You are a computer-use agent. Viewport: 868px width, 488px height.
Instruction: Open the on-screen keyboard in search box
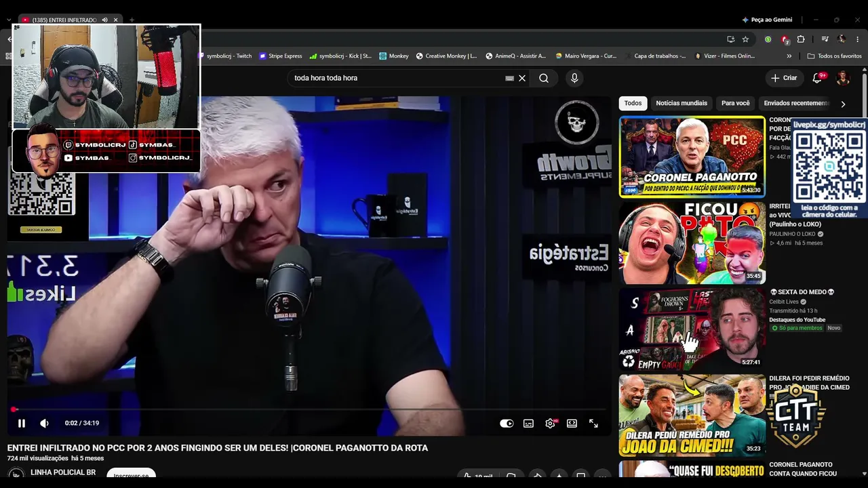pos(509,78)
